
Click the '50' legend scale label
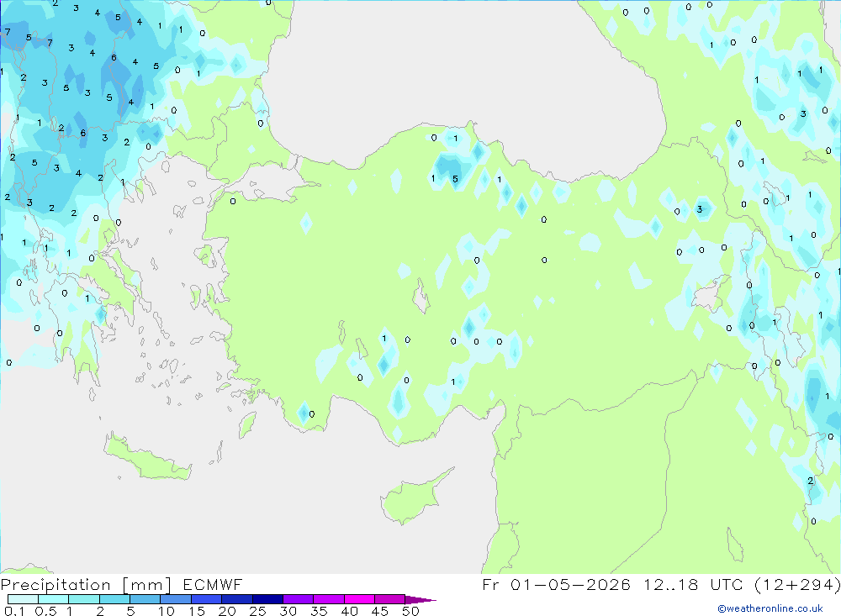(410, 611)
